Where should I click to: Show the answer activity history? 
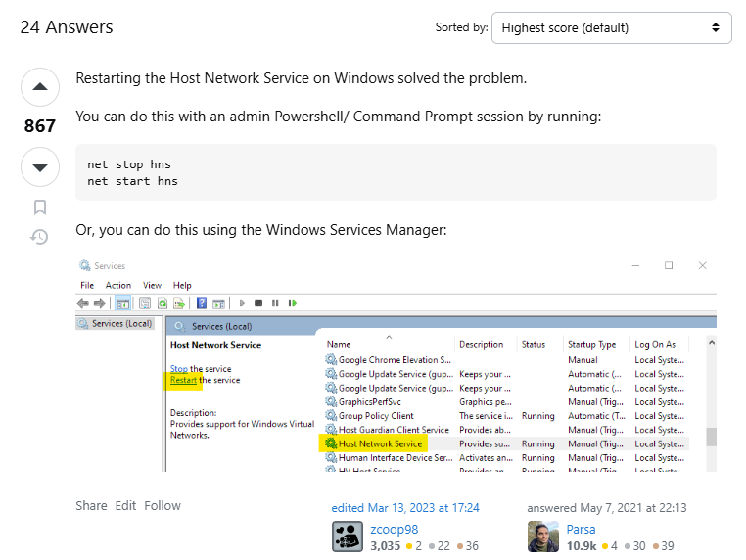click(x=40, y=237)
